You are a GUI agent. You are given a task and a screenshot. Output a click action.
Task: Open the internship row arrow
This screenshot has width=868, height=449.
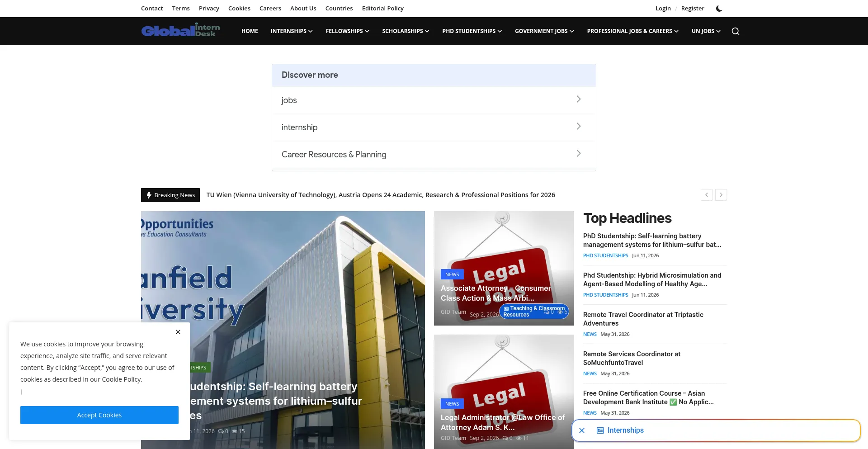coord(579,126)
